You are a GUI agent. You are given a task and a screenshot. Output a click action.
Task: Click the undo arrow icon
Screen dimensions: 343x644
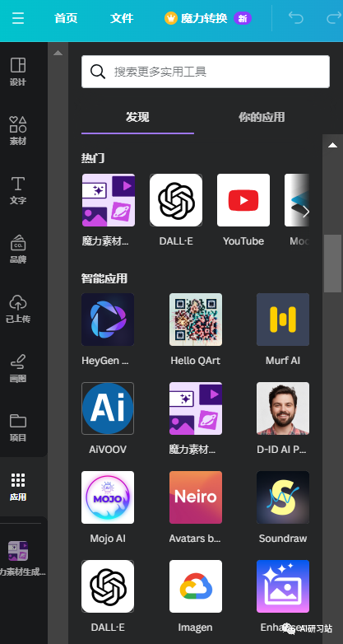tap(295, 18)
